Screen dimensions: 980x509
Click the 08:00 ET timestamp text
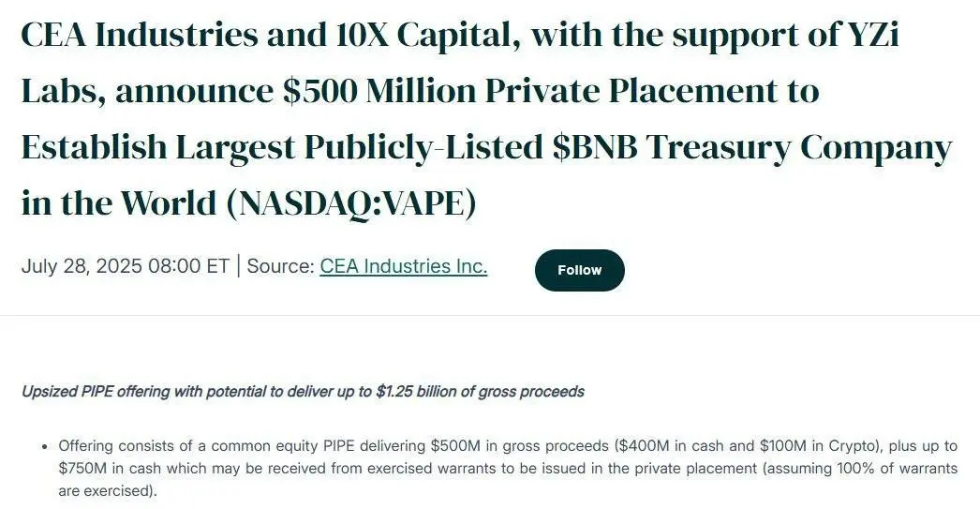point(188,266)
